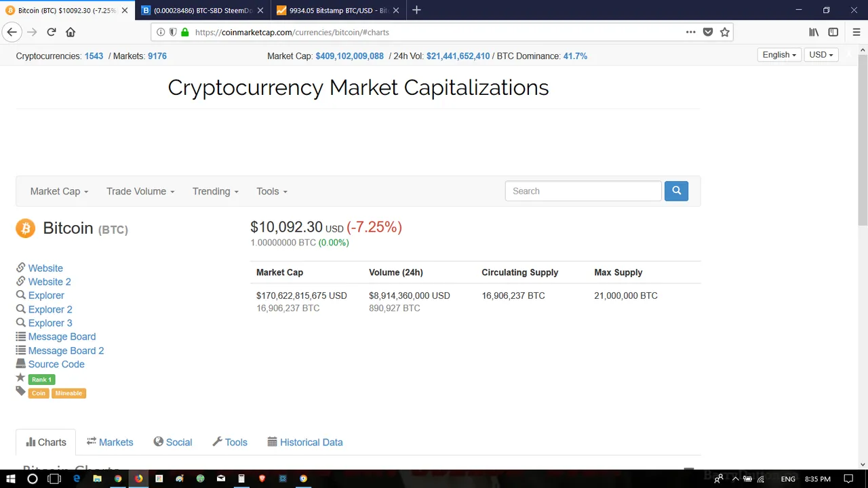
Task: Open the USD currency dropdown
Action: [x=821, y=55]
